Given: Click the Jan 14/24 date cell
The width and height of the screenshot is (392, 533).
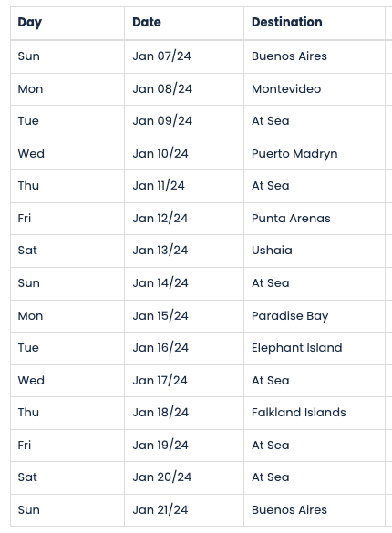Looking at the screenshot, I should click(184, 283).
